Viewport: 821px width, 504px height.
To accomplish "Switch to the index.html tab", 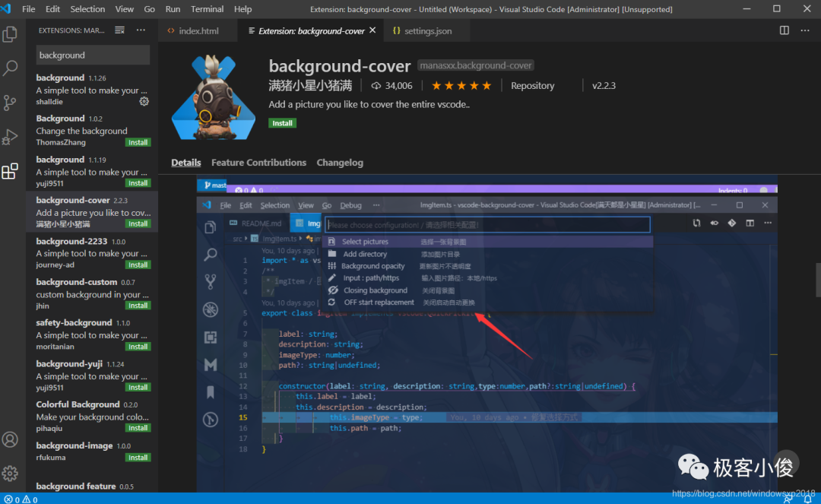I will pyautogui.click(x=198, y=31).
